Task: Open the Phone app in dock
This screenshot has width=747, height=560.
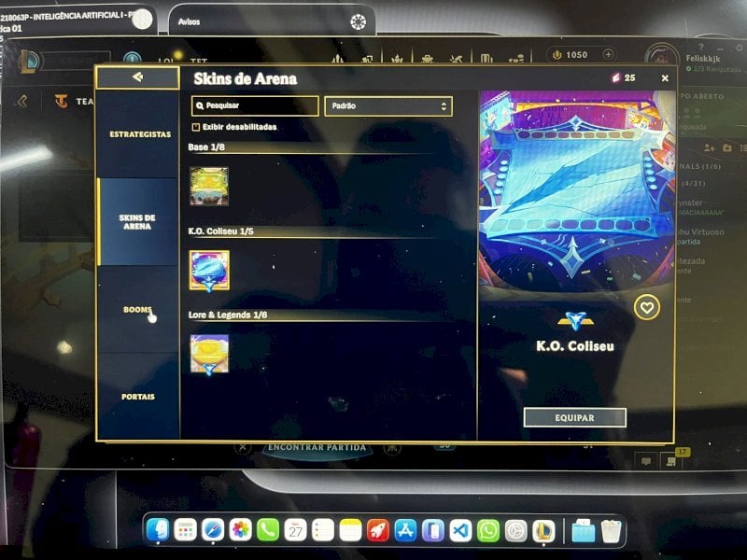Action: pos(268,530)
